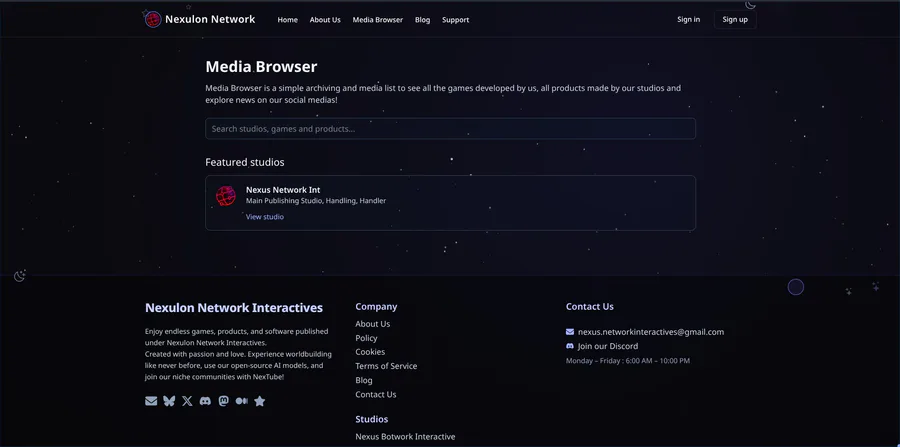Click the Sign in link
Image resolution: width=900 pixels, height=447 pixels.
[688, 20]
